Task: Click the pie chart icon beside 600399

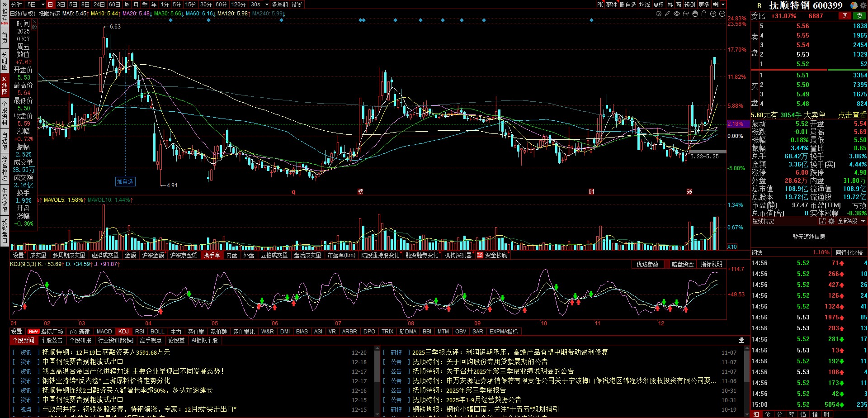Action: (x=854, y=5)
